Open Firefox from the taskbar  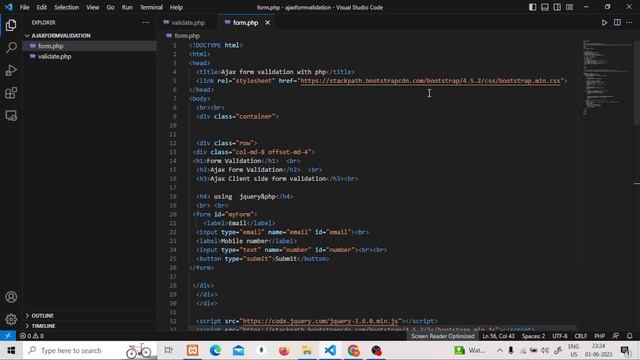pyautogui.click(x=284, y=351)
